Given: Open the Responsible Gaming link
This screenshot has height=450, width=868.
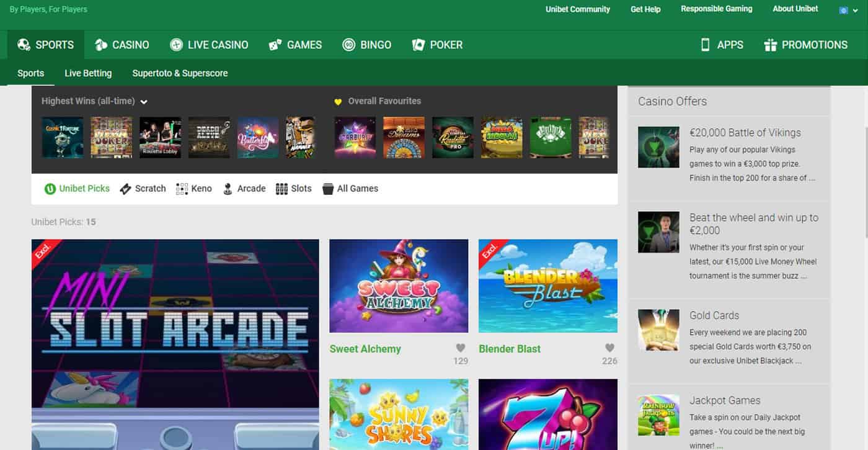Looking at the screenshot, I should (x=716, y=9).
